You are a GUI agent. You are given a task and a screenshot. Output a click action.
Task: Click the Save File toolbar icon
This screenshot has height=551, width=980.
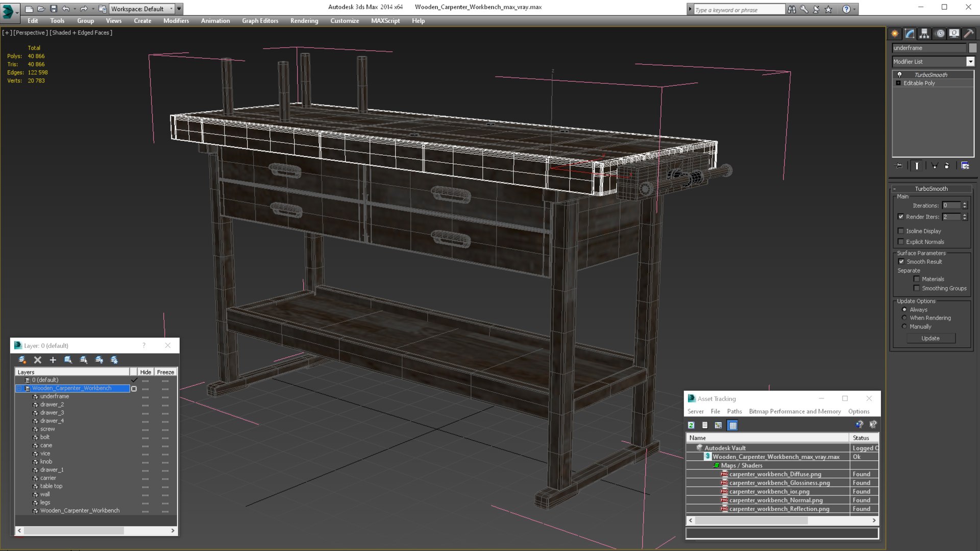pos(53,9)
